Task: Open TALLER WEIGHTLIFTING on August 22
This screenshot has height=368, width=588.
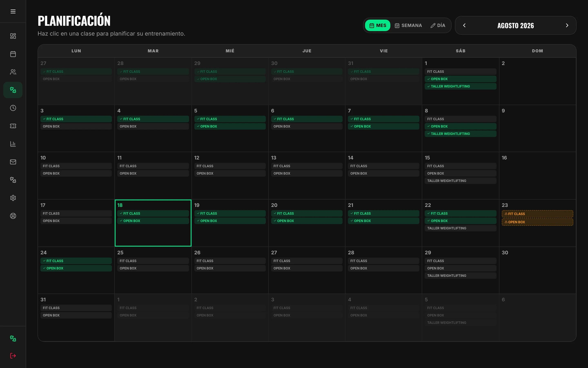Action: tap(460, 228)
